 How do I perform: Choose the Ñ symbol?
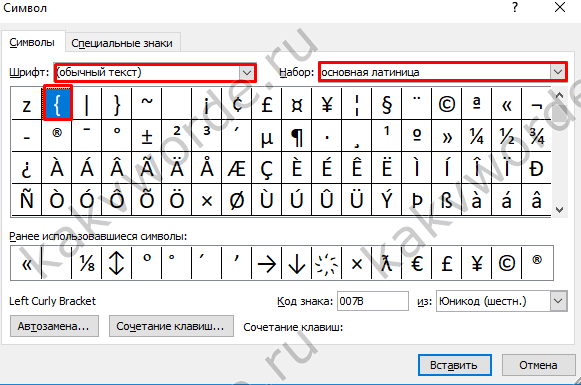pyautogui.click(x=27, y=199)
